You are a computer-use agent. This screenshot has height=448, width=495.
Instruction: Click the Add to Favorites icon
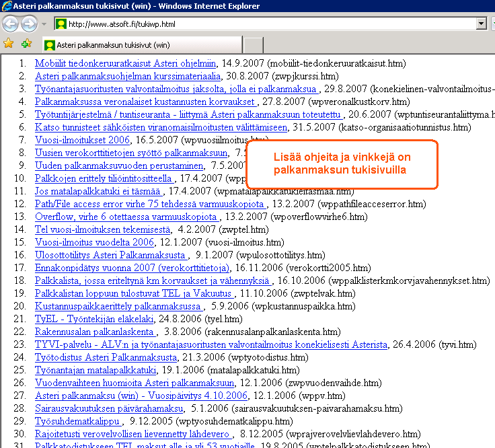pos(26,43)
